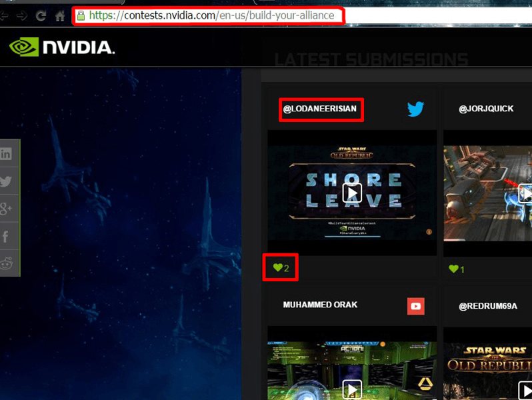Image resolution: width=532 pixels, height=400 pixels.
Task: Click YouTube icon on MUHAMMED ORAK card
Action: coord(415,306)
